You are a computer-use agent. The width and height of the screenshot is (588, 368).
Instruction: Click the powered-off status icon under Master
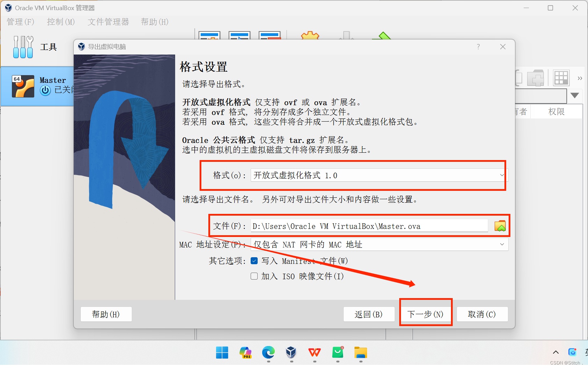(45, 90)
